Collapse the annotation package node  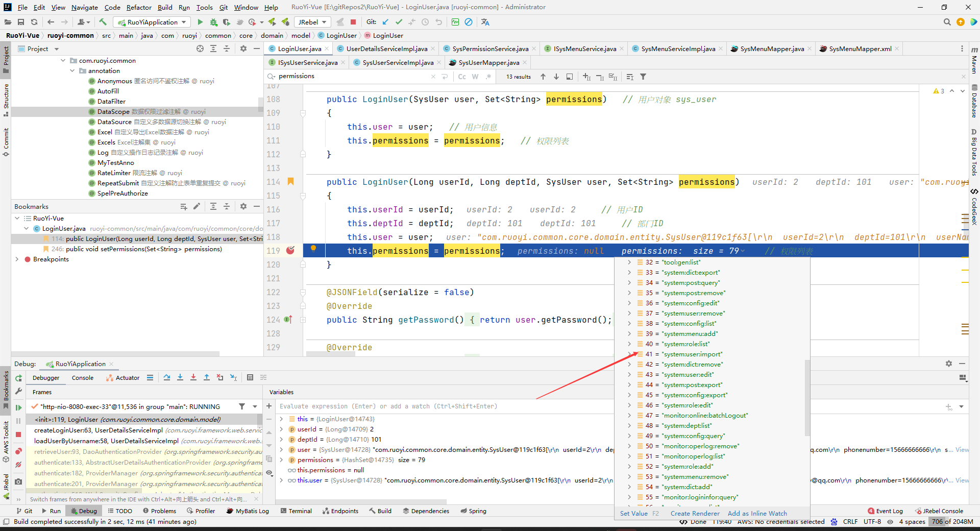point(72,71)
